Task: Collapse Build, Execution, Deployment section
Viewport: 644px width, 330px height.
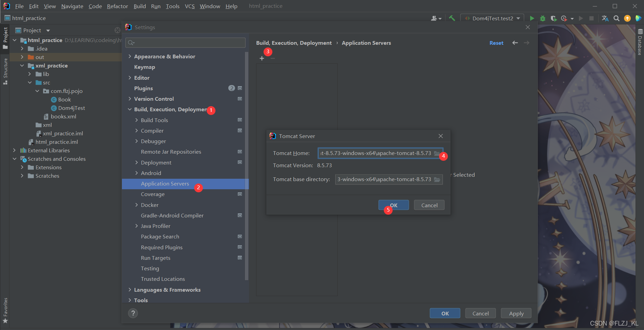Action: click(x=130, y=109)
